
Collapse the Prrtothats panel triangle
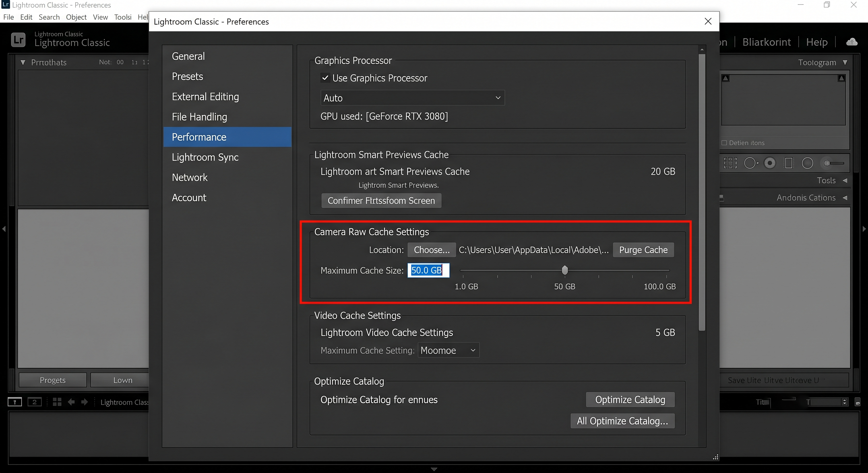point(23,63)
